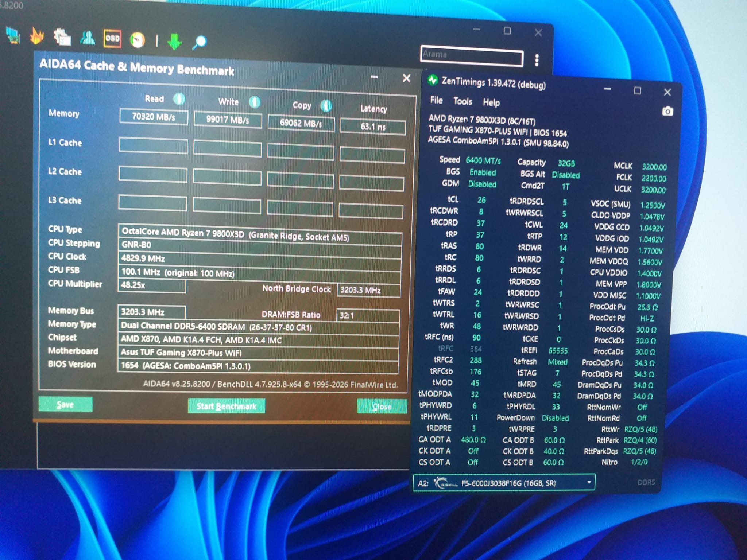Minimize the ZenTimings window
This screenshot has height=560, width=747.
click(607, 89)
